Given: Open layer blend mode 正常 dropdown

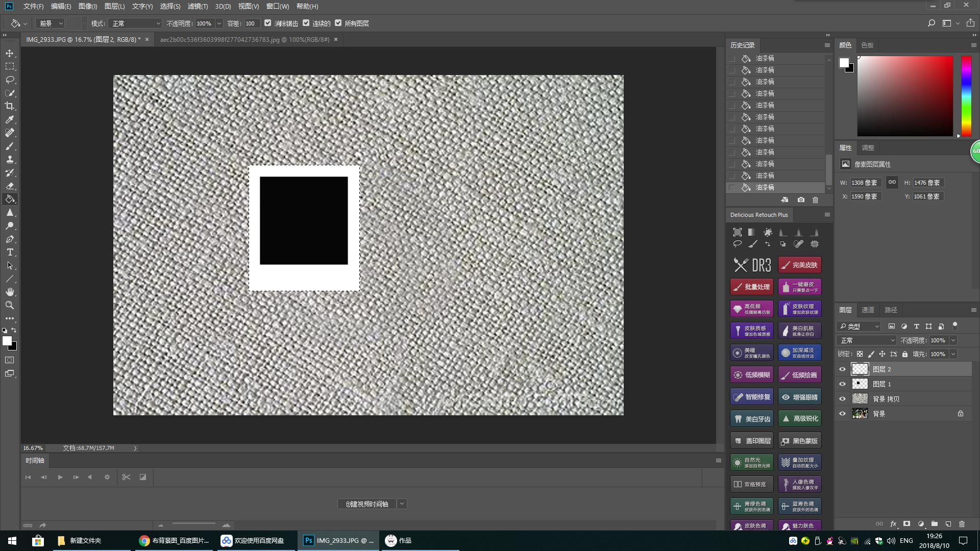Looking at the screenshot, I should [x=867, y=340].
